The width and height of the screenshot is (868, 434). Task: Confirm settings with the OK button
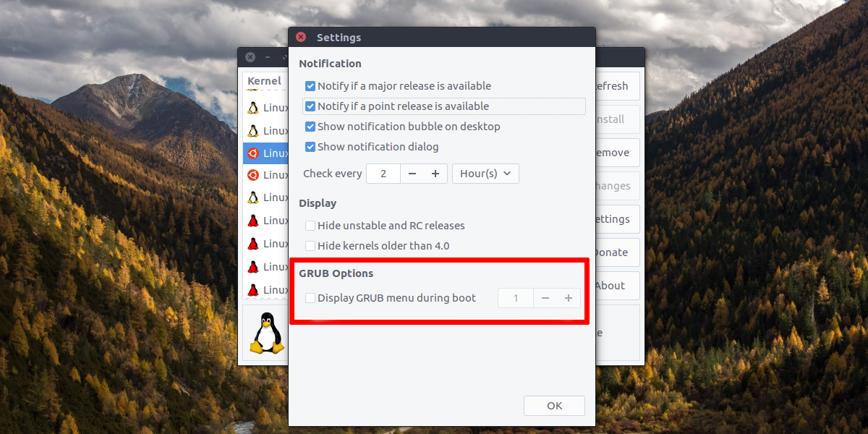tap(555, 406)
